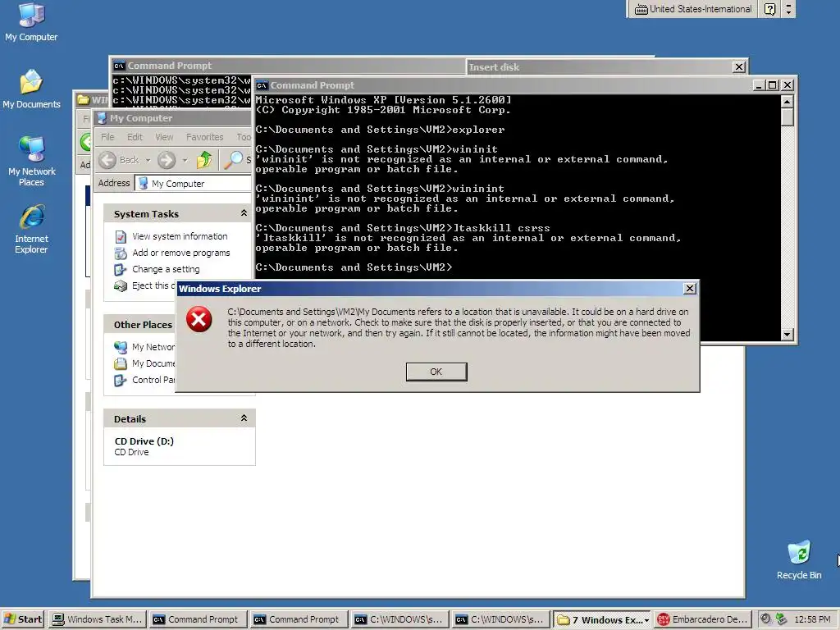Click the first system tray icon
The height and width of the screenshot is (630, 840).
766,619
